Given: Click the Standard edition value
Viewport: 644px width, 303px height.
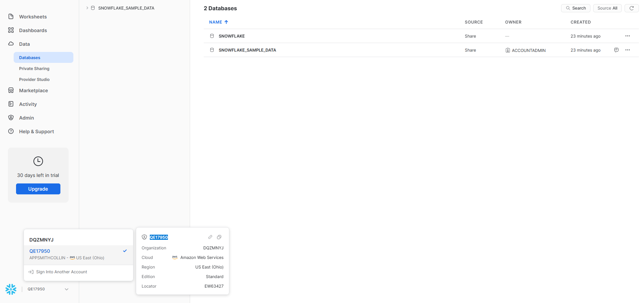Looking at the screenshot, I should tap(215, 277).
